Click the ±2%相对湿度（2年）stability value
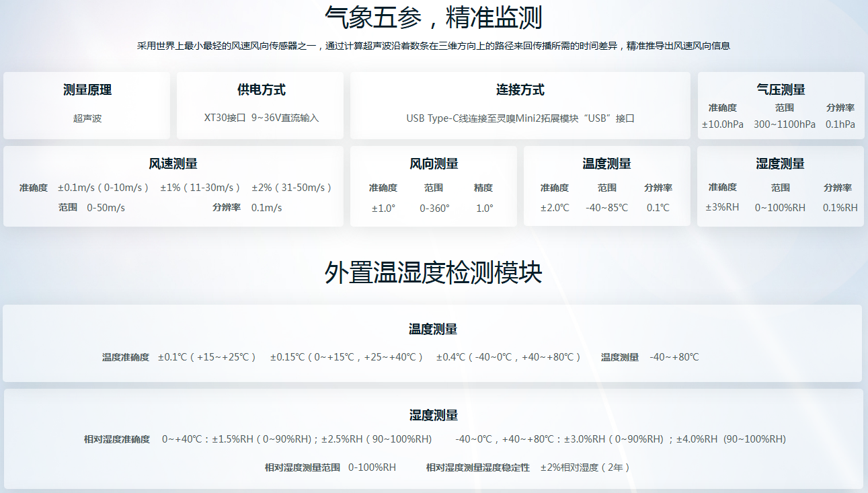The height and width of the screenshot is (493, 868). pos(585,467)
